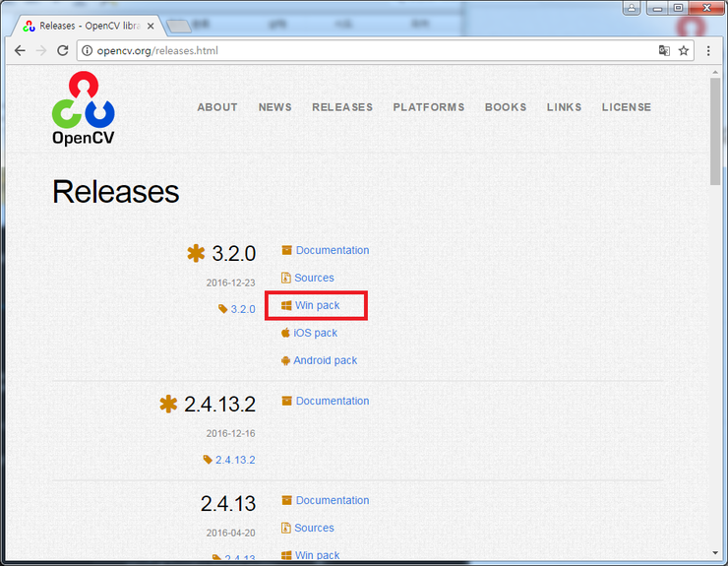This screenshot has width=728, height=566.
Task: Click the sources archive icon for 3.2.0
Action: (286, 278)
